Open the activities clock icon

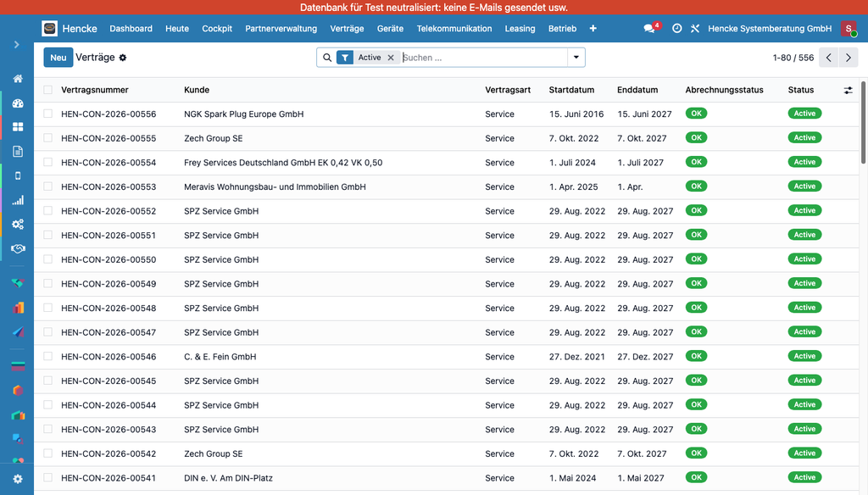676,29
